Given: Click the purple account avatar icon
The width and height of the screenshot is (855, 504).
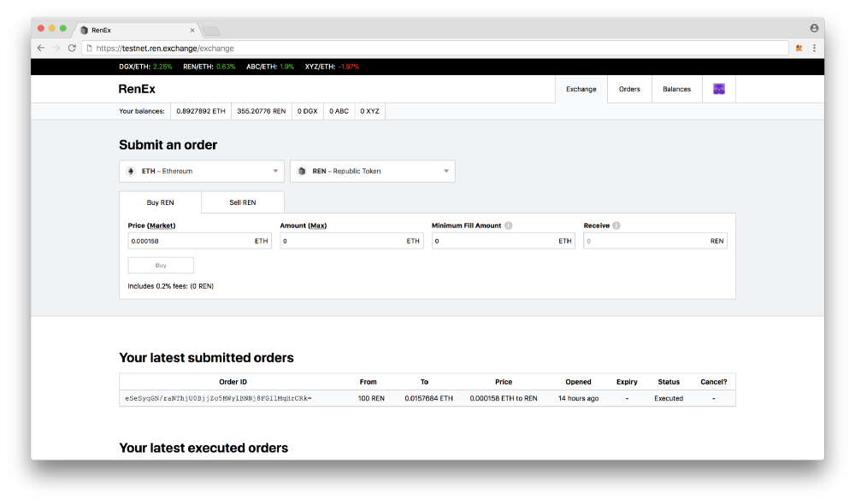Looking at the screenshot, I should (718, 89).
